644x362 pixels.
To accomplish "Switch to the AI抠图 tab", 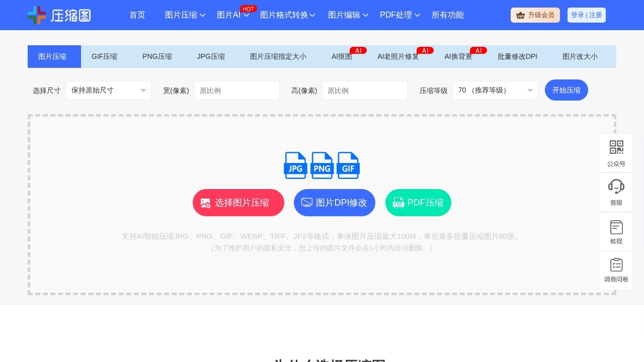I will 341,56.
